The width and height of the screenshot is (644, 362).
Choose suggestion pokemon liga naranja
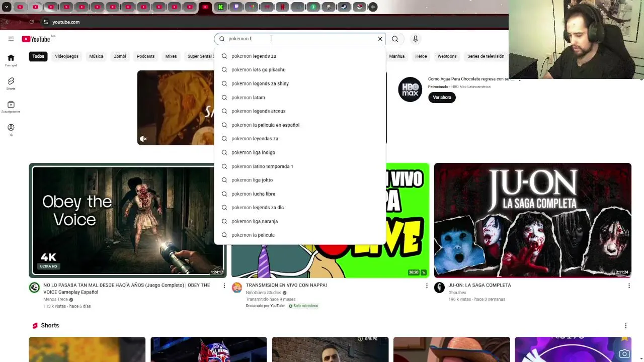pos(300,221)
